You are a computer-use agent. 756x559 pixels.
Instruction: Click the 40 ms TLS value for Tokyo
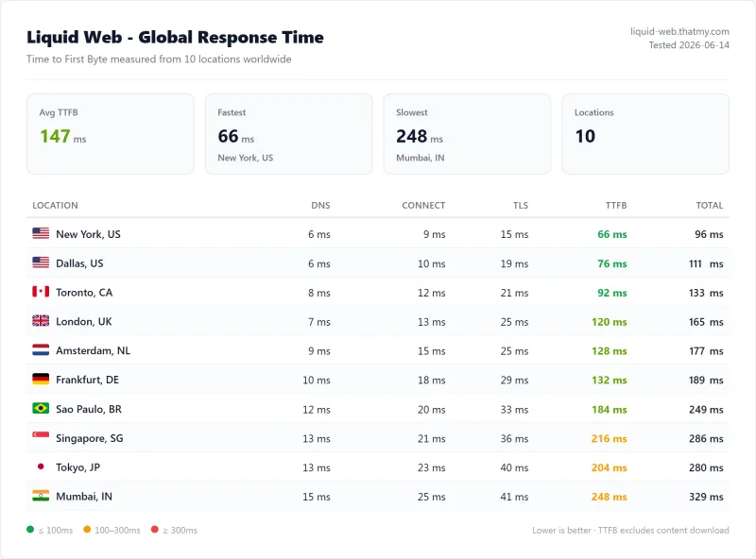pyautogui.click(x=514, y=467)
